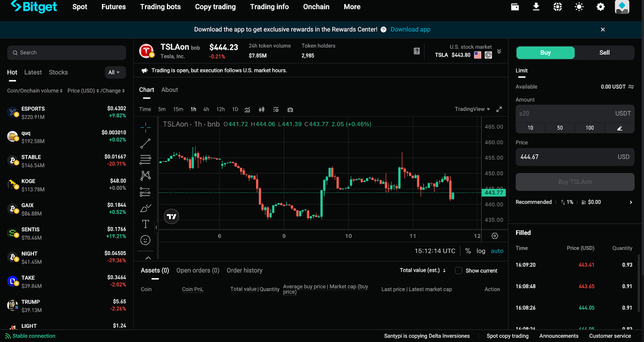Toggle auto scale on chart

click(x=497, y=251)
